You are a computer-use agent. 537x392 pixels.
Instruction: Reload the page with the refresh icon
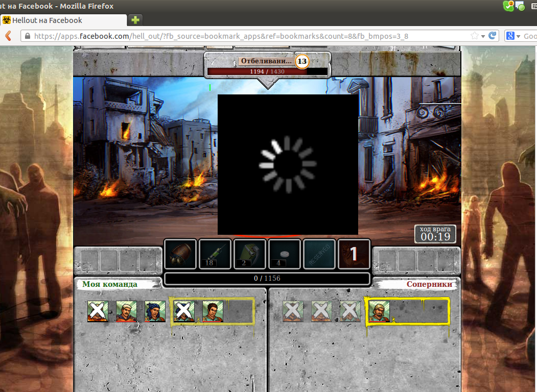point(493,36)
